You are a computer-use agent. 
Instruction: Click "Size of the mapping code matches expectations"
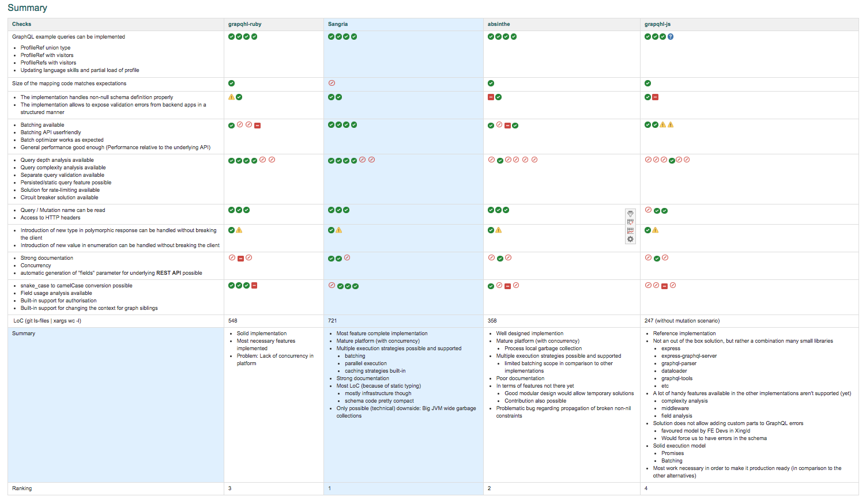tap(69, 84)
